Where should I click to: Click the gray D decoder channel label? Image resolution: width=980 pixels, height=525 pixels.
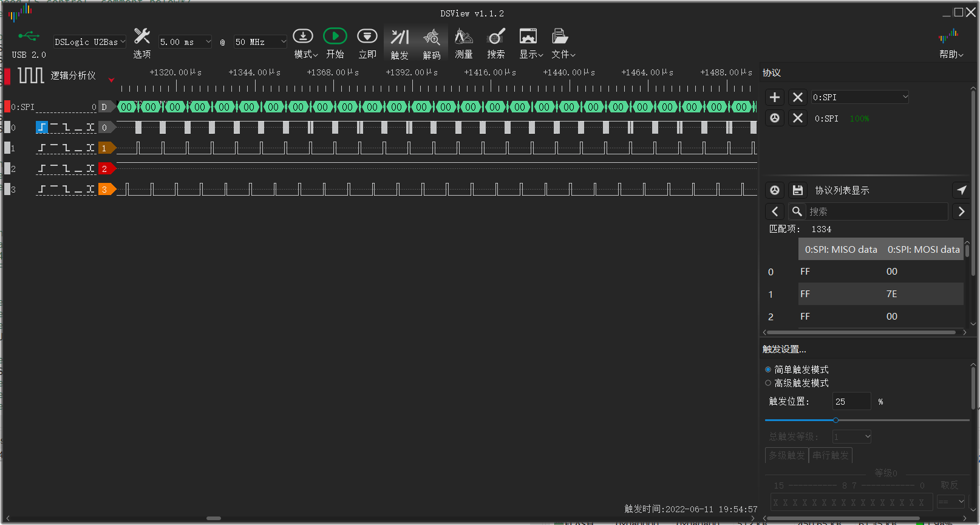[105, 107]
